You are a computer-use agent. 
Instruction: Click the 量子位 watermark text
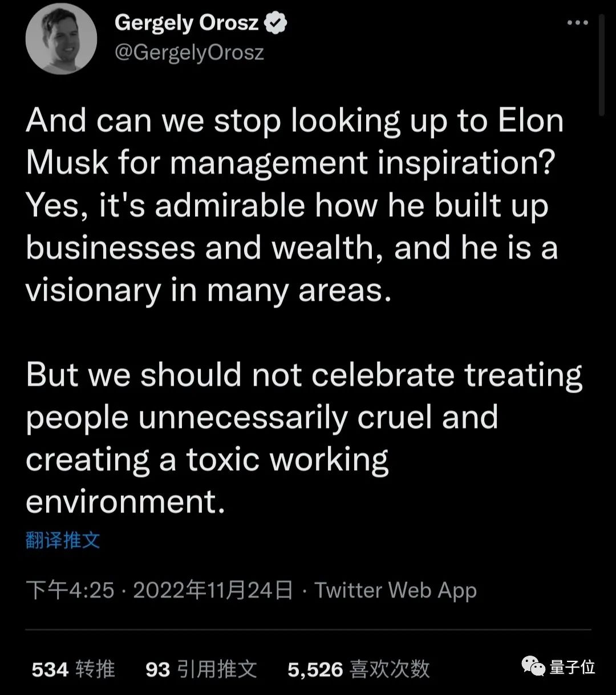(572, 666)
